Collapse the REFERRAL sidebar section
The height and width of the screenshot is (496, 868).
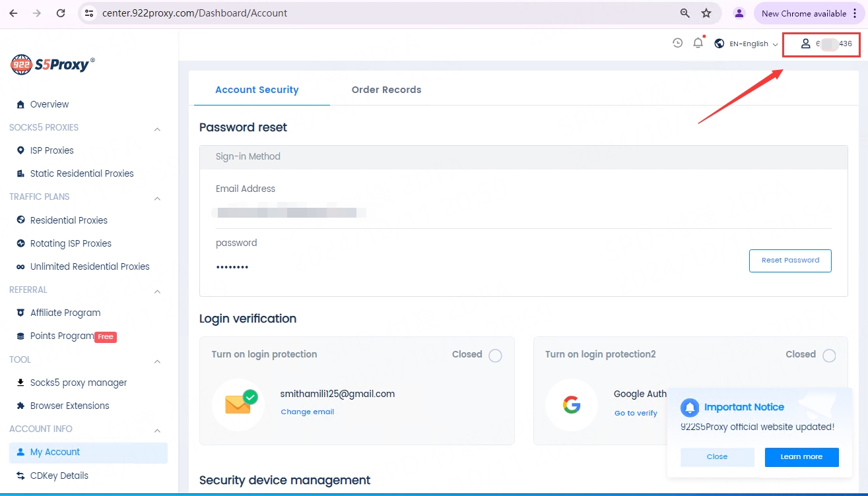click(x=157, y=291)
